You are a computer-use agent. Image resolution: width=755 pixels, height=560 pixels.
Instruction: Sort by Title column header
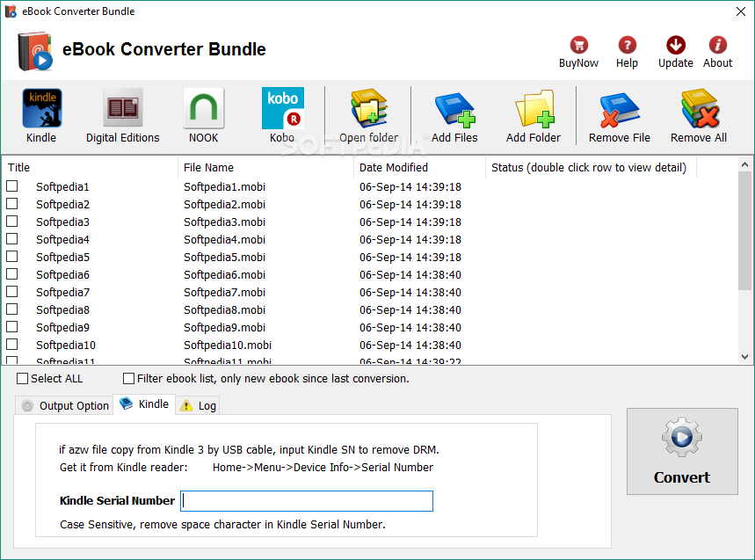[x=91, y=167]
